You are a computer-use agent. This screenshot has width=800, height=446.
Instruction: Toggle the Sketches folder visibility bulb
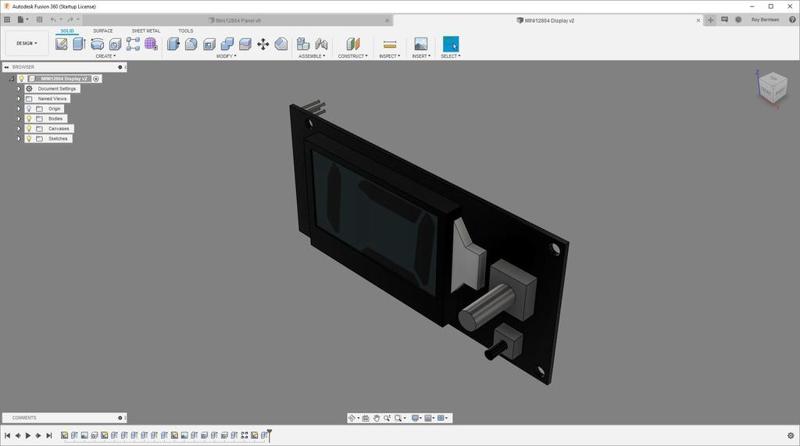coord(29,138)
